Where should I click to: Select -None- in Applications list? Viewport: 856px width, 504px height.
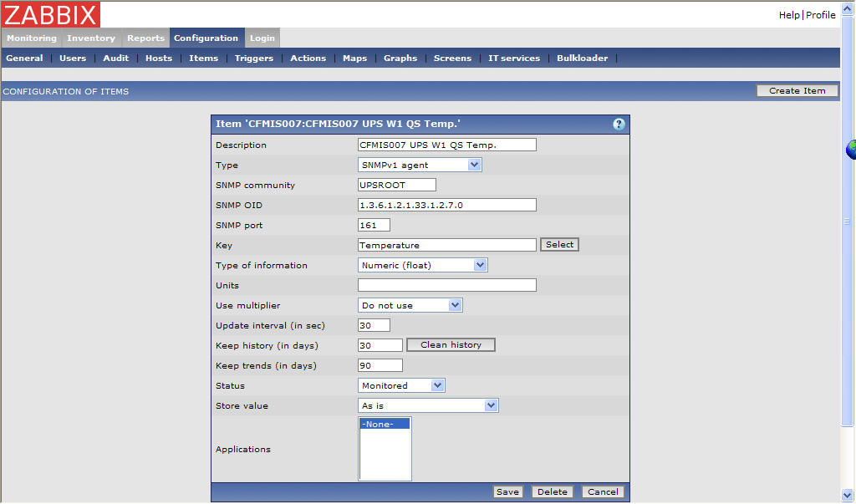click(385, 424)
